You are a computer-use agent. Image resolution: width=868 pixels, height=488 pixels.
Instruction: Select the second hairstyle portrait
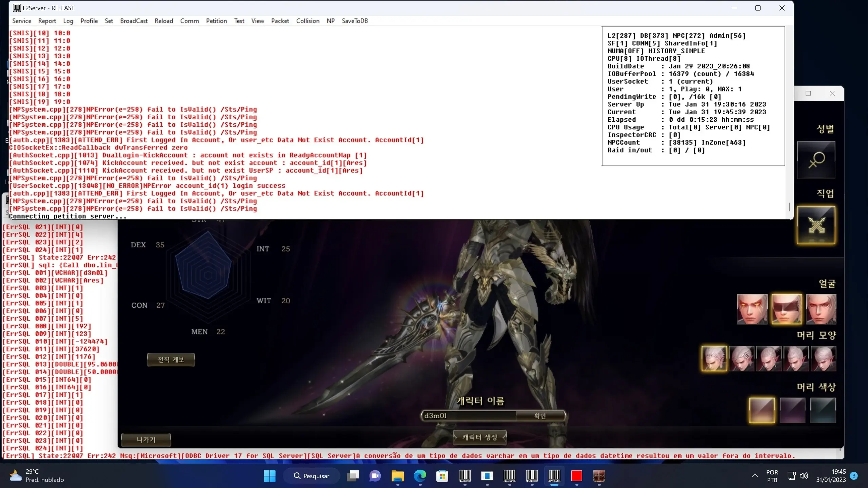pyautogui.click(x=742, y=359)
